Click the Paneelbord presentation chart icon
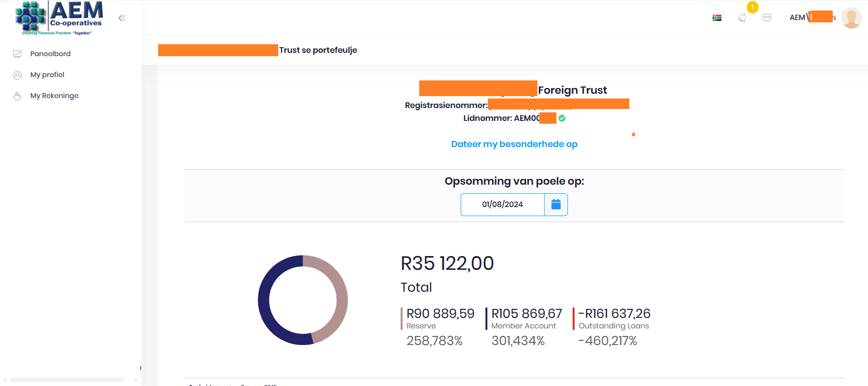Image resolution: width=868 pixels, height=386 pixels. point(18,54)
